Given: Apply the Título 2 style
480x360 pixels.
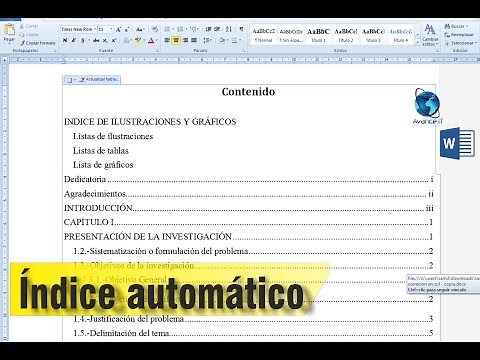Looking at the screenshot, I should (x=346, y=35).
